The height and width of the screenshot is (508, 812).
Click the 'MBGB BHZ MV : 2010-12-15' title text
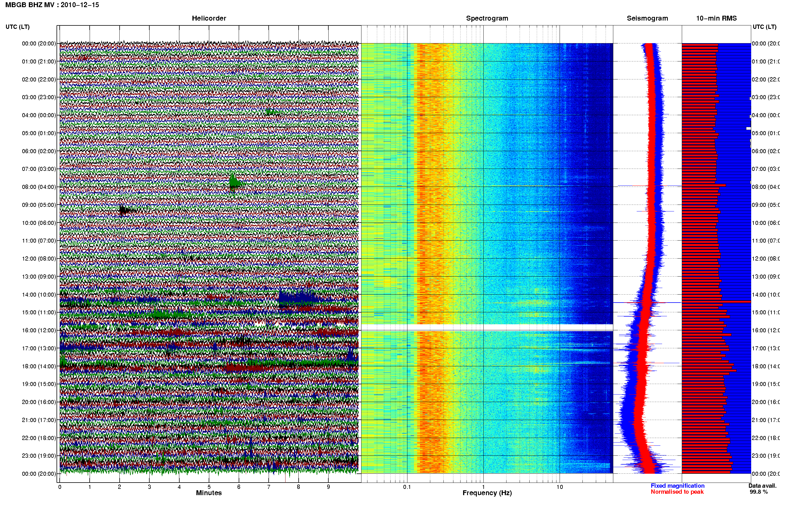(52, 5)
